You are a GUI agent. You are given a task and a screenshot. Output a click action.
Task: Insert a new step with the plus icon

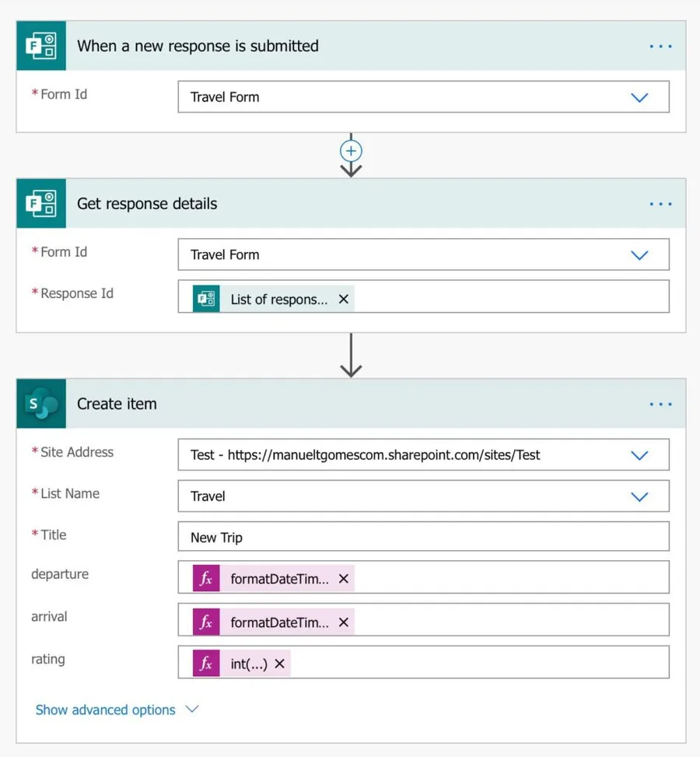tap(352, 151)
